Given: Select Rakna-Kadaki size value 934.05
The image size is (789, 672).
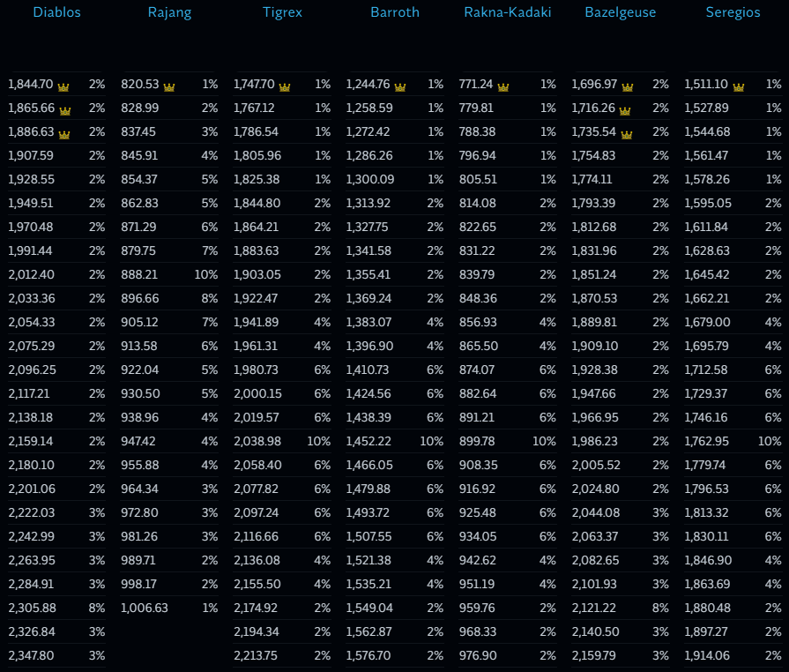Looking at the screenshot, I should (x=478, y=536).
